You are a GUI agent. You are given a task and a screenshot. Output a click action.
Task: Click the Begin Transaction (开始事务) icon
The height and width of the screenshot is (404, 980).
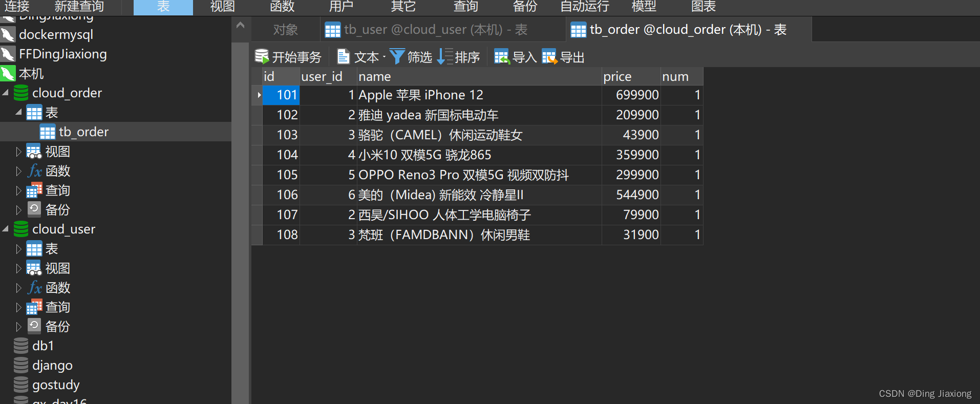262,56
